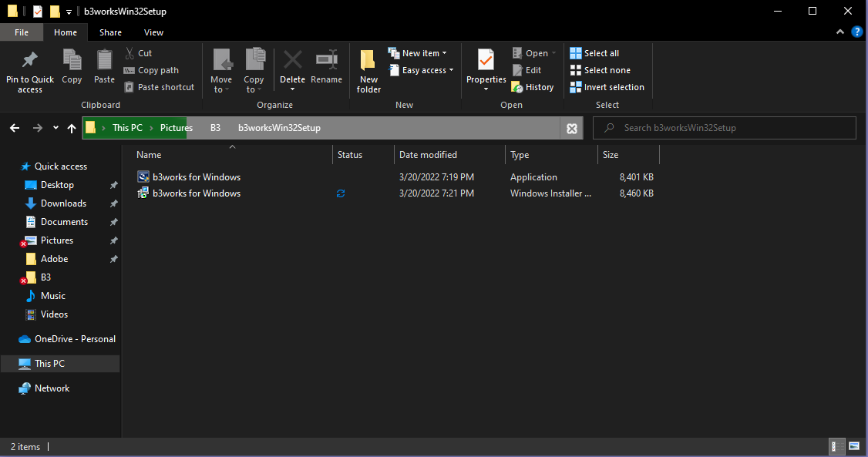Image resolution: width=868 pixels, height=457 pixels.
Task: Pin folder to Quick access
Action: click(x=30, y=71)
